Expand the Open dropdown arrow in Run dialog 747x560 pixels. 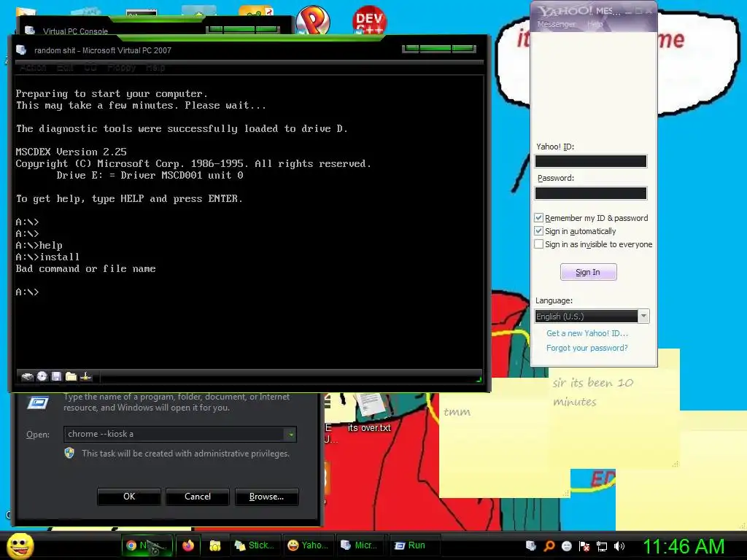(x=290, y=435)
